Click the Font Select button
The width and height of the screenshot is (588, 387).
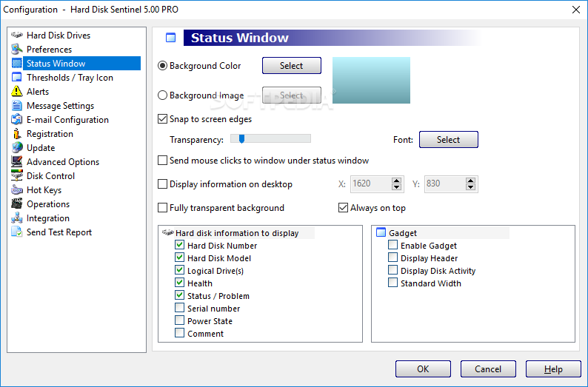[449, 139]
